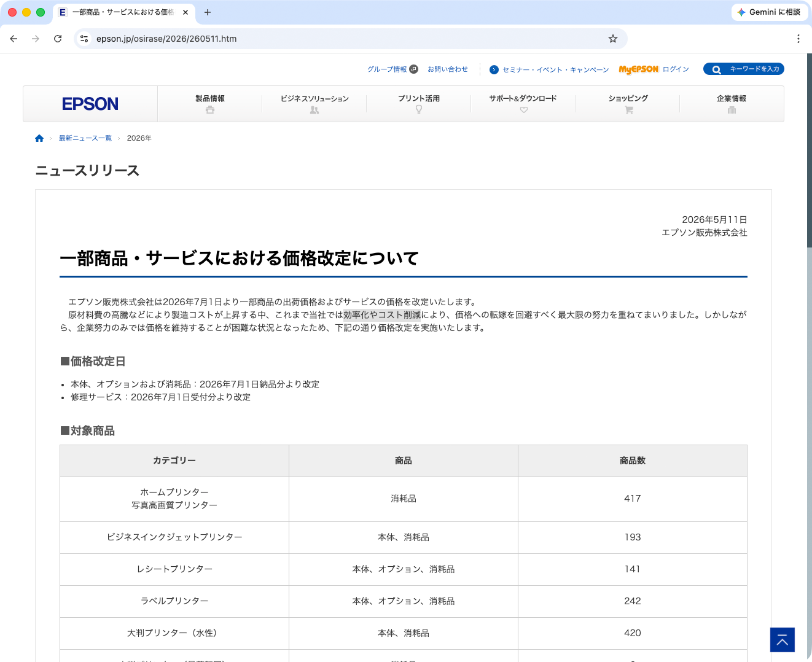The height and width of the screenshot is (662, 812).
Task: Click the Gemini に相談 button
Action: coord(770,12)
